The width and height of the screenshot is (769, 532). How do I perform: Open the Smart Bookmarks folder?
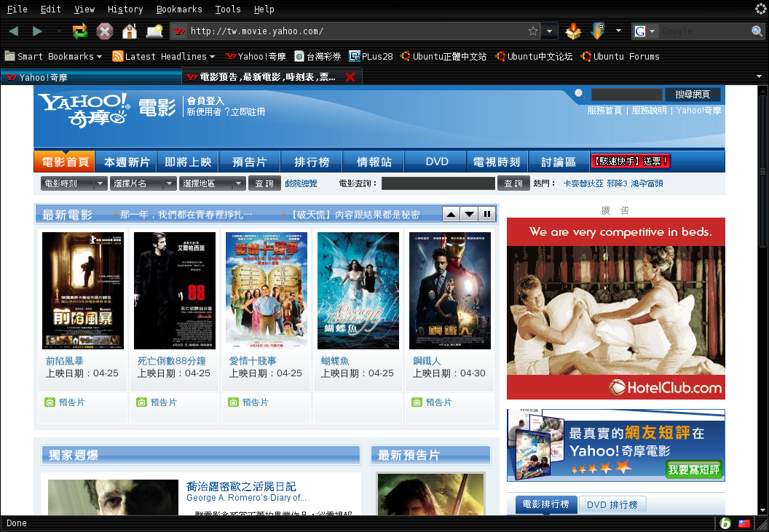pos(53,56)
